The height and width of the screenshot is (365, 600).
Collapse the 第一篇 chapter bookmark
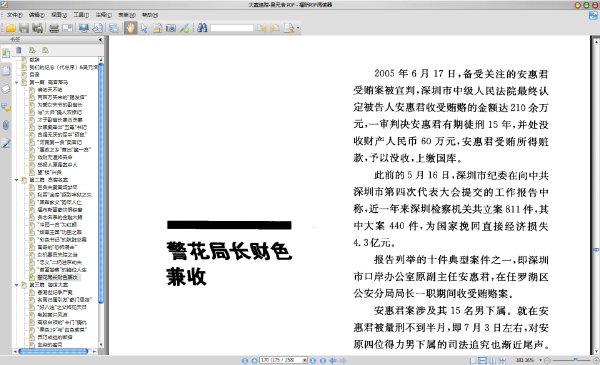[x=16, y=82]
